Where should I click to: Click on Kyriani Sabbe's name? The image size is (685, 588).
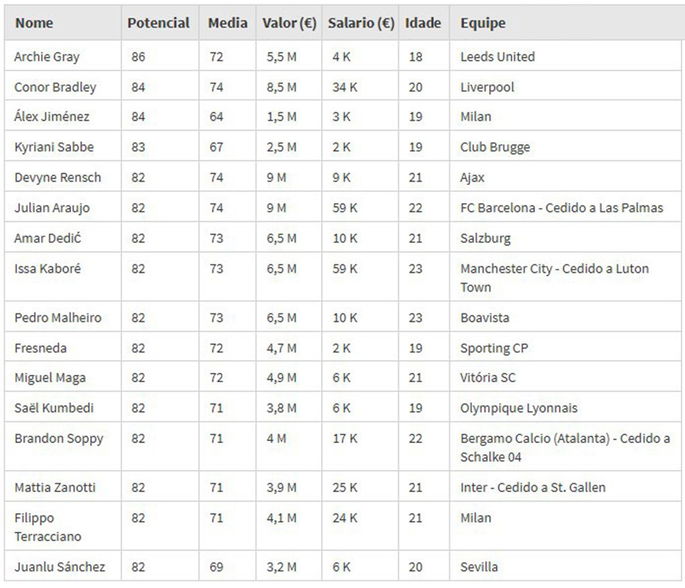[52, 147]
